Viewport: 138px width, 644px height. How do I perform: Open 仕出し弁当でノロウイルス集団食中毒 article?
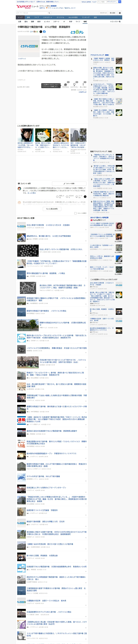tap(61, 249)
